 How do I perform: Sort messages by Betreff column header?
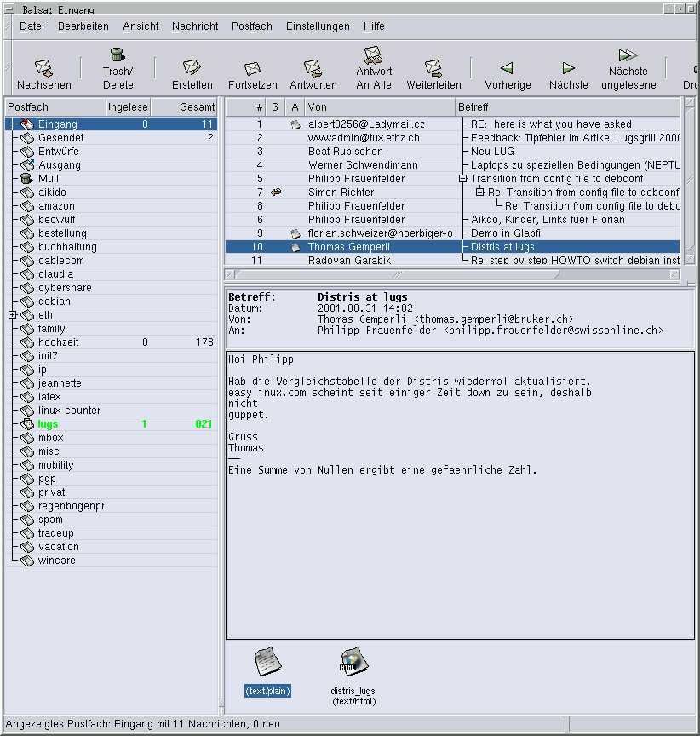(567, 107)
